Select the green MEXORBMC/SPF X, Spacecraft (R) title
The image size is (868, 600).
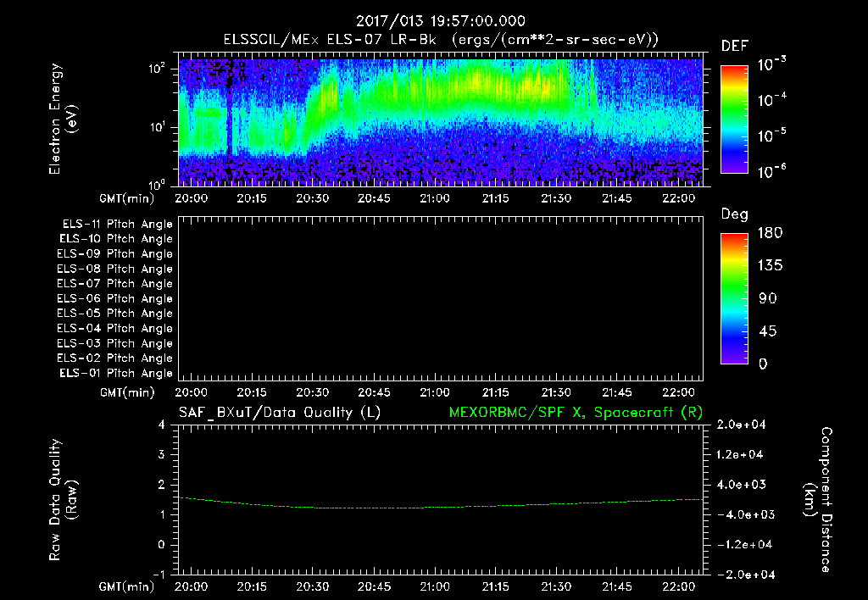tap(576, 413)
